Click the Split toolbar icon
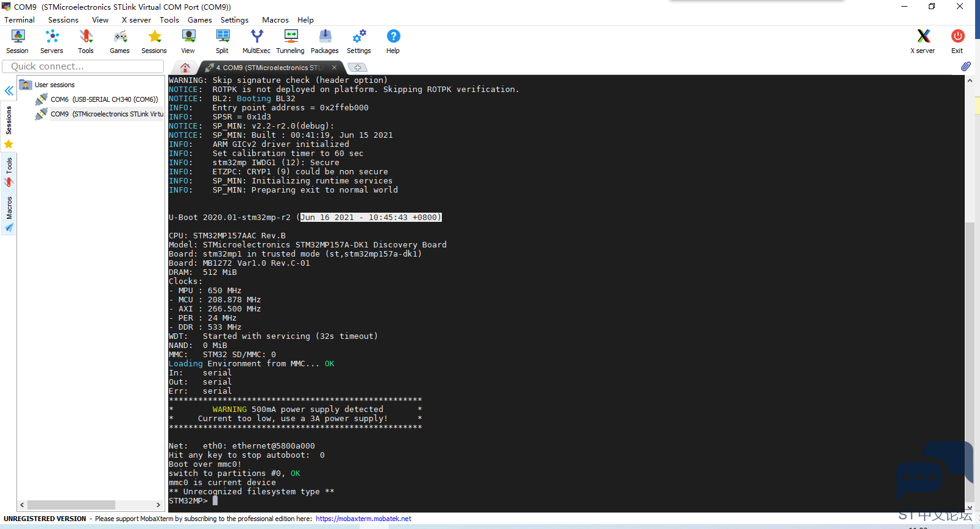This screenshot has height=529, width=980. click(222, 41)
